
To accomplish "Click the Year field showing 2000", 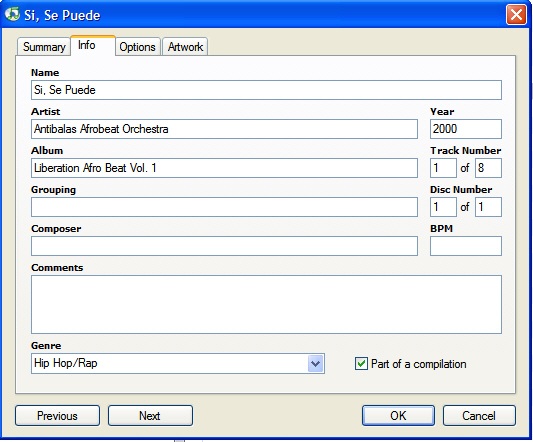I will pos(466,129).
